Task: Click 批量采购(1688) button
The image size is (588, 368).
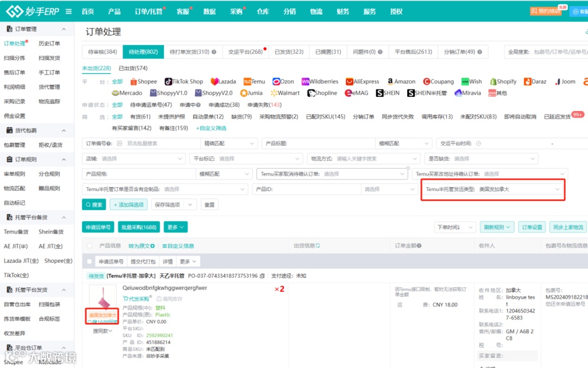Action: tap(139, 227)
